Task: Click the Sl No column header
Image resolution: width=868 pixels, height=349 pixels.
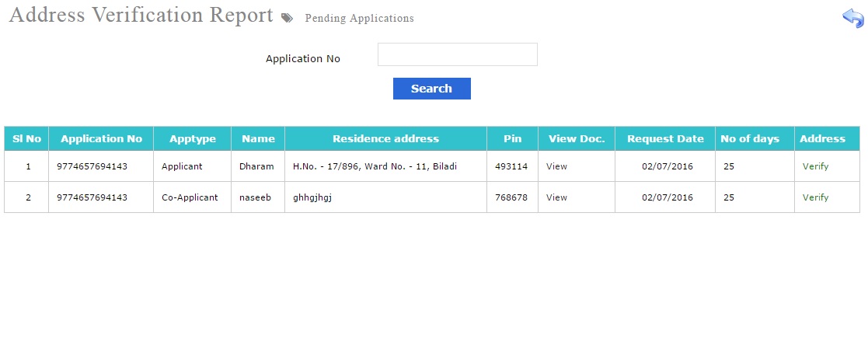Action: click(x=26, y=138)
